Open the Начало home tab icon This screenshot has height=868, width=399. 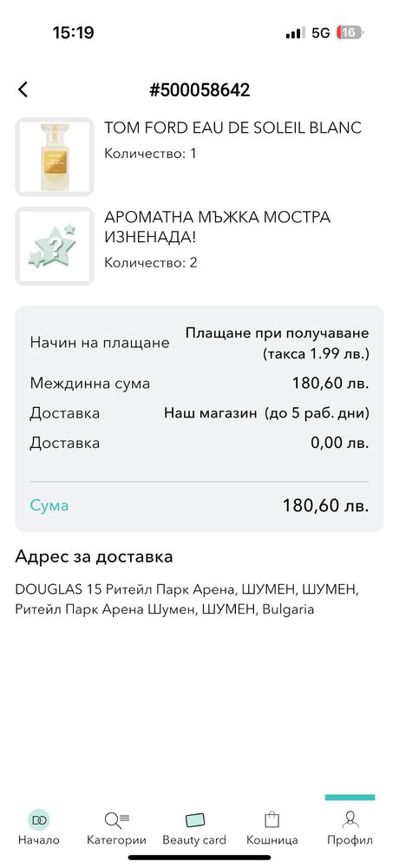[39, 820]
